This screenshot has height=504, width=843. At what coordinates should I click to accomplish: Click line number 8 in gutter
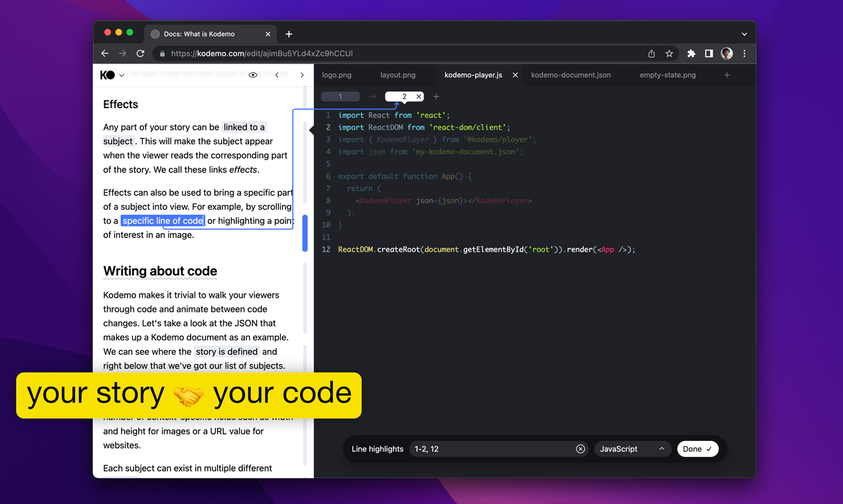327,200
